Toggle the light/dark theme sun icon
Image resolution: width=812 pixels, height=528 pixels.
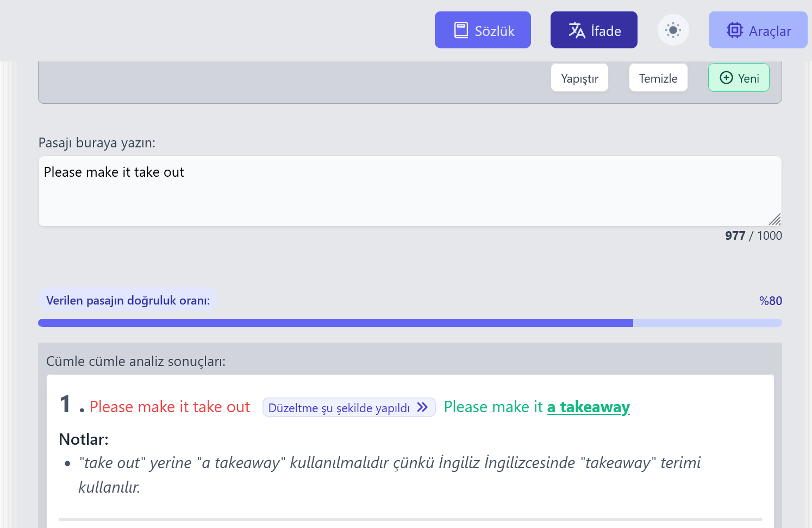(673, 30)
